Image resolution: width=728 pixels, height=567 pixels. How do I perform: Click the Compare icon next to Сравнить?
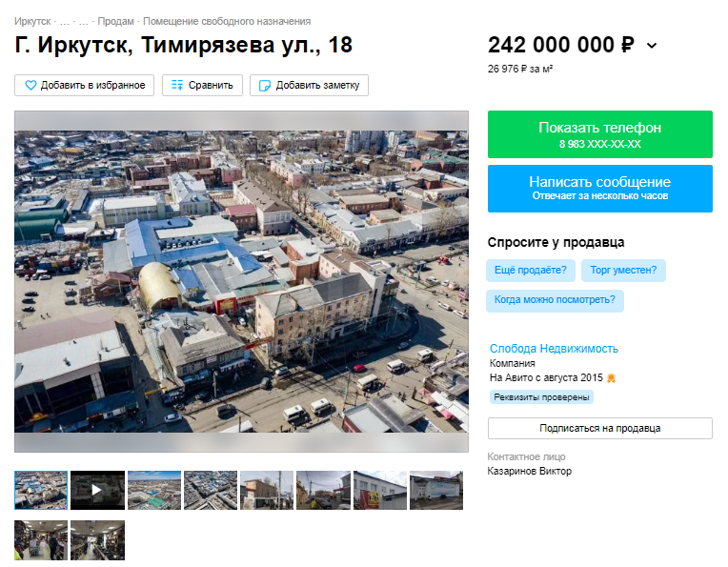[176, 86]
